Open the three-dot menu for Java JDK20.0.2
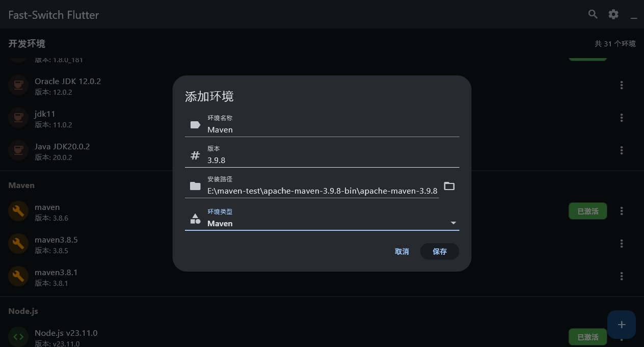This screenshot has height=347, width=644. (x=622, y=150)
